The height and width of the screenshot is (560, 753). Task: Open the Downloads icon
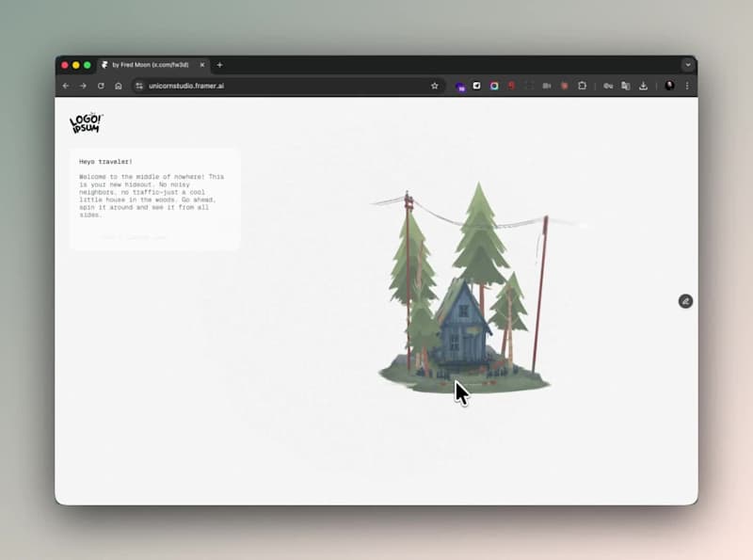tap(644, 86)
